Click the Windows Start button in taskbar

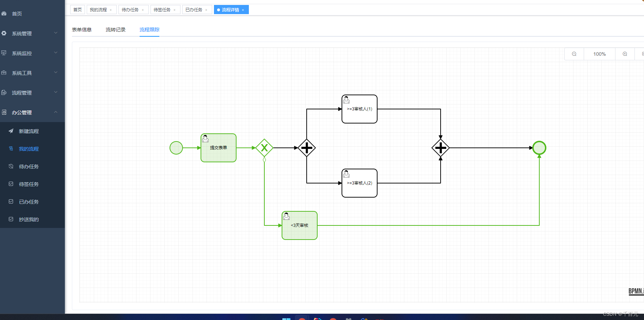click(286, 319)
